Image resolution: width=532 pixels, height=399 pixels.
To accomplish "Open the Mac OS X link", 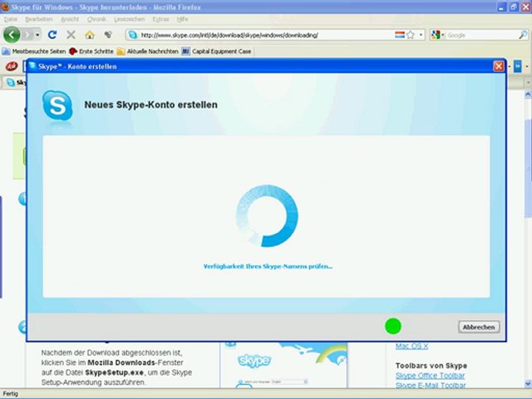I will 411,346.
